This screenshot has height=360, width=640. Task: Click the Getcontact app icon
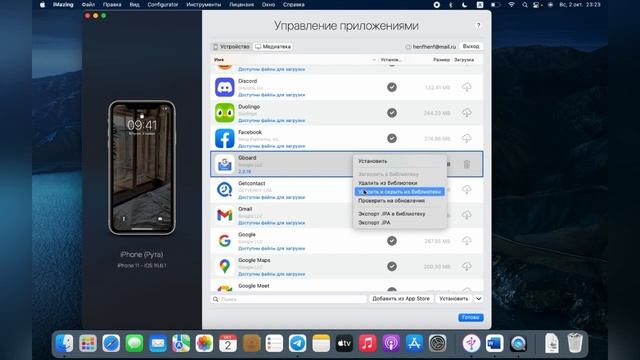pyautogui.click(x=224, y=190)
